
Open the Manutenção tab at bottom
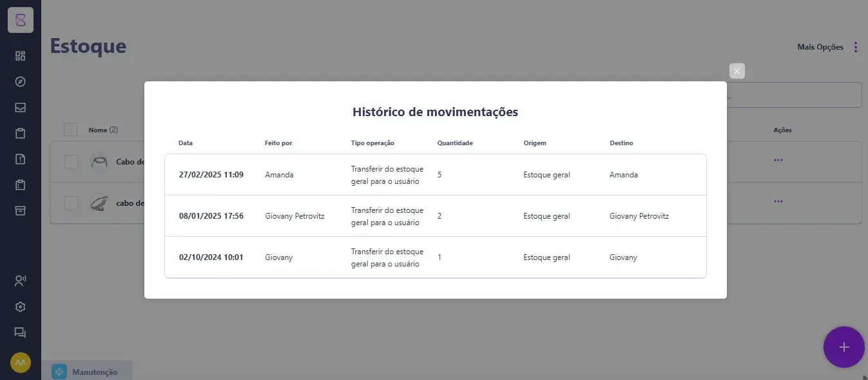pos(86,372)
